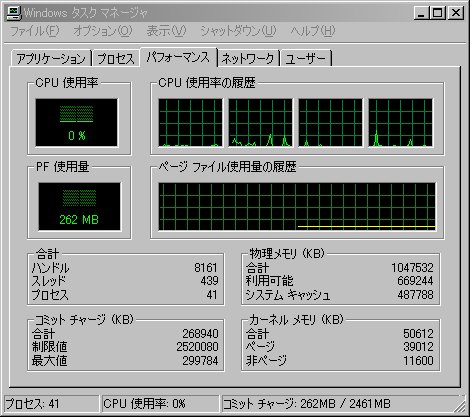This screenshot has width=470, height=417.
Task: Click the window resize grip
Action: point(460,407)
